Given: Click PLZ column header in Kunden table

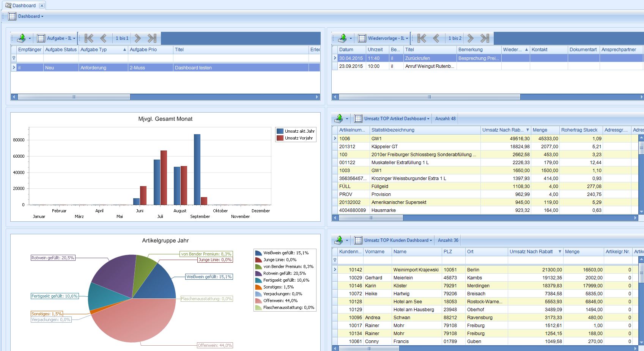Looking at the screenshot, I should pyautogui.click(x=453, y=252).
